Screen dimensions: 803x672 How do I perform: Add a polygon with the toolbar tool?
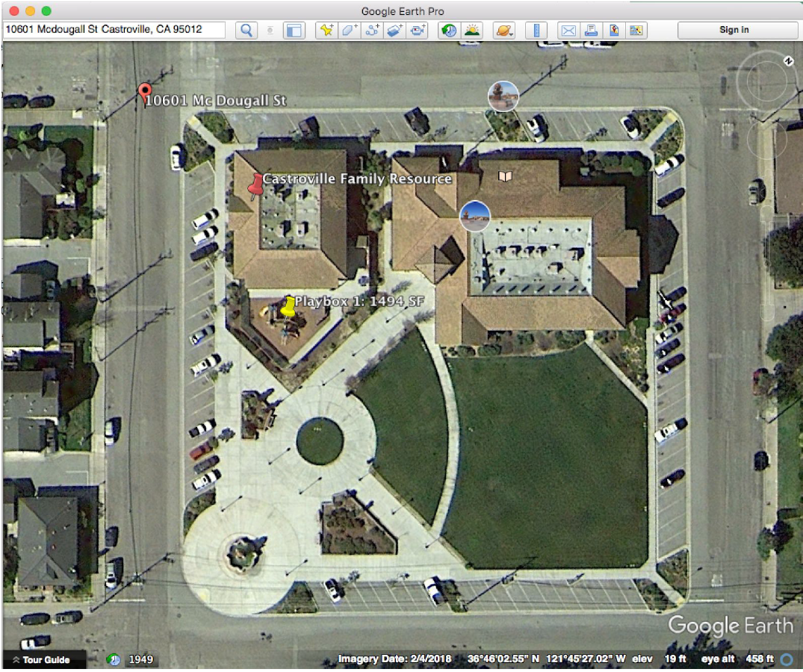click(350, 31)
